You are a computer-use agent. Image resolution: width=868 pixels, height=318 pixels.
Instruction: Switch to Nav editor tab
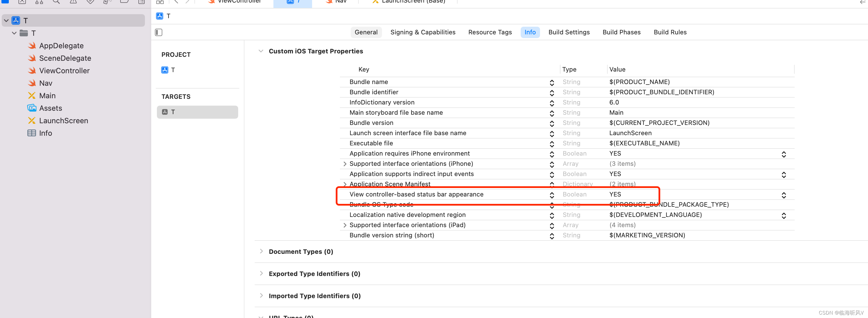(x=336, y=2)
